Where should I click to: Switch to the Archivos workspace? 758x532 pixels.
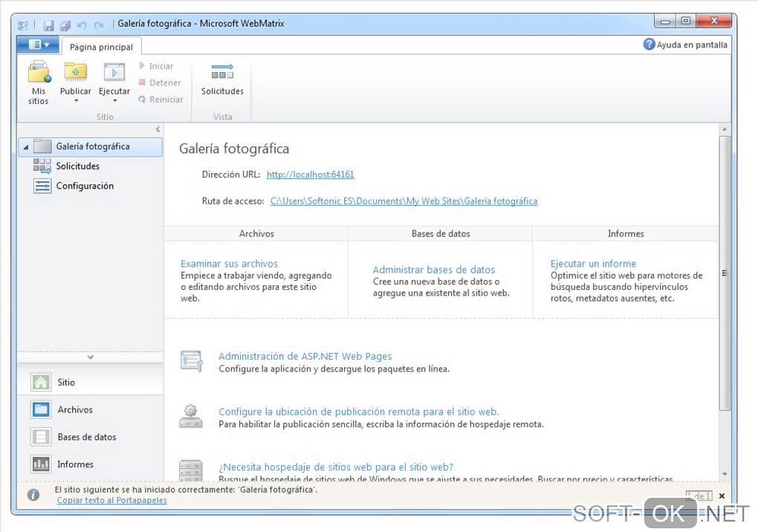click(91, 409)
